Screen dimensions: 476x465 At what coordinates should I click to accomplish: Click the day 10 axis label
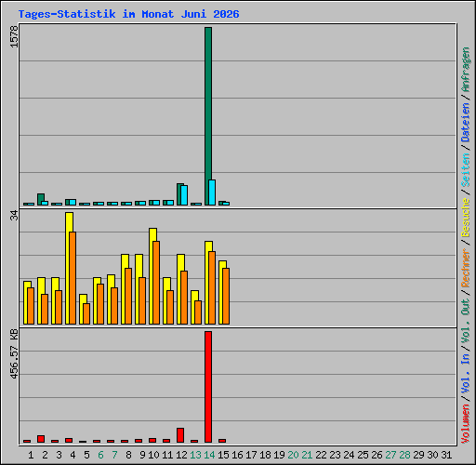(153, 455)
